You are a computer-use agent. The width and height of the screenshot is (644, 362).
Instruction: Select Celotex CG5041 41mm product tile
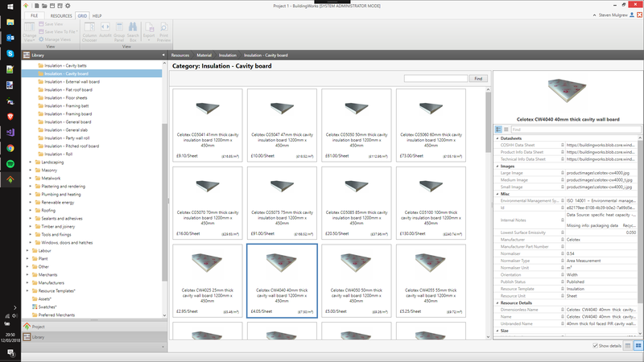pos(208,125)
